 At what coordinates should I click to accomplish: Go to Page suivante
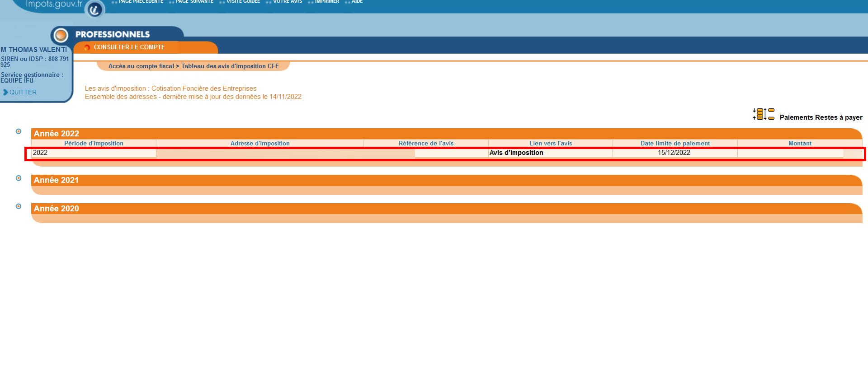194,2
